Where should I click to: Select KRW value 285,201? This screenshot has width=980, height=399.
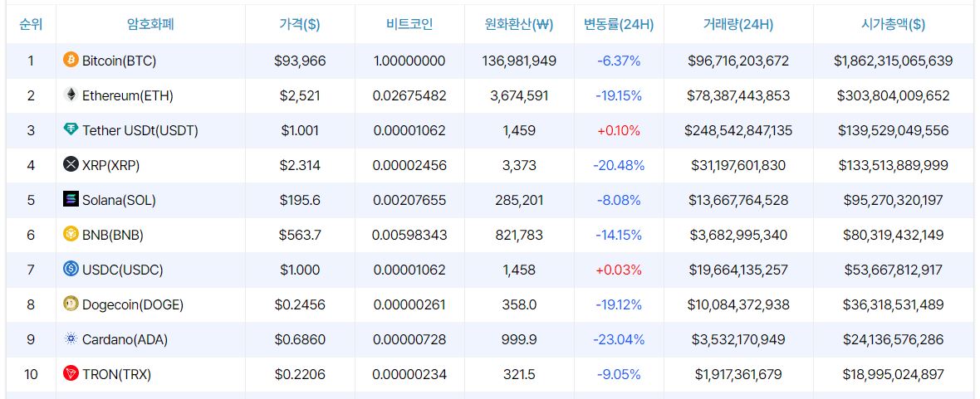(519, 201)
